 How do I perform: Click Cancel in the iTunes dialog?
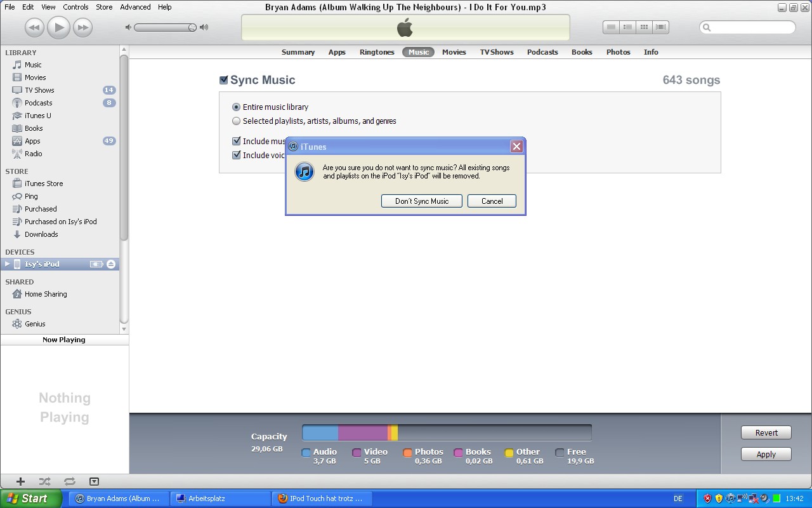pyautogui.click(x=492, y=201)
